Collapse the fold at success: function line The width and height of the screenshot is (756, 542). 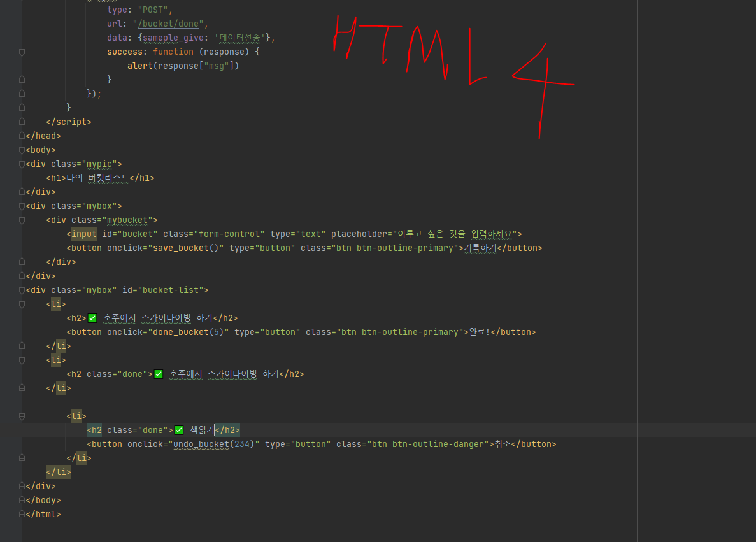(x=22, y=52)
